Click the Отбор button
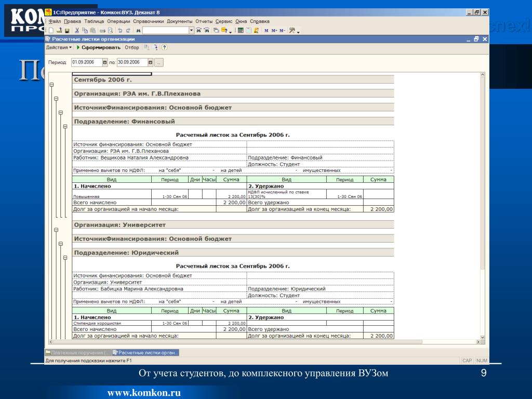Image resolution: width=532 pixels, height=399 pixels. 132,47
